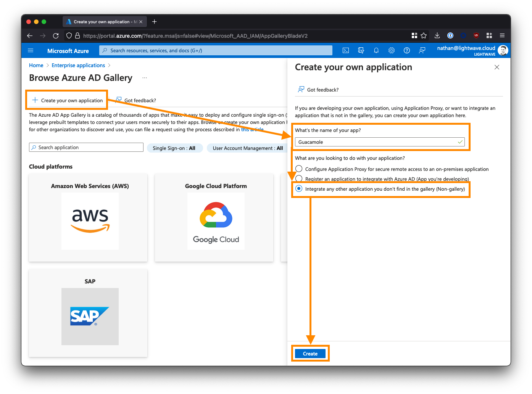532x394 pixels.
Task: Open Azure Cloud Shell icon
Action: pos(346,50)
